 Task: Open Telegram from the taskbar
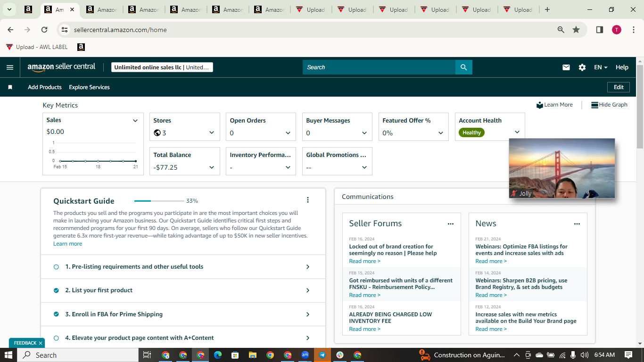pos(322,355)
